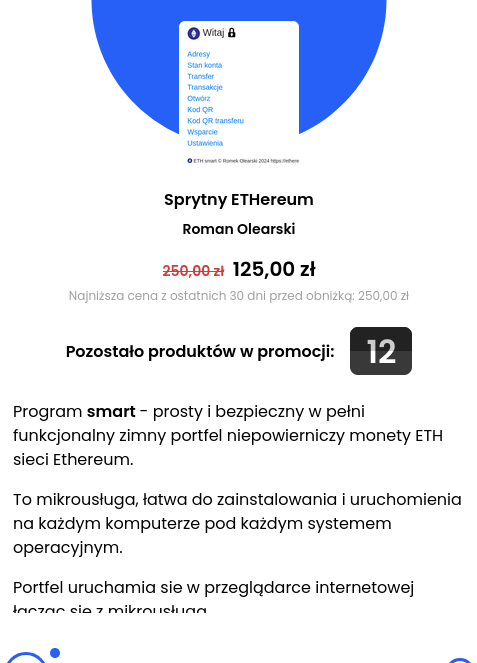
Task: Click the Ethereum logo beside Witaj
Action: click(194, 33)
